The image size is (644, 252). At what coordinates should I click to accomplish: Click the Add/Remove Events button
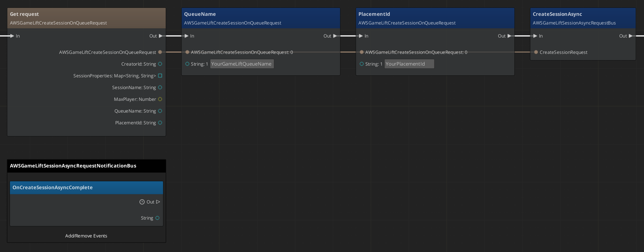(x=86, y=236)
